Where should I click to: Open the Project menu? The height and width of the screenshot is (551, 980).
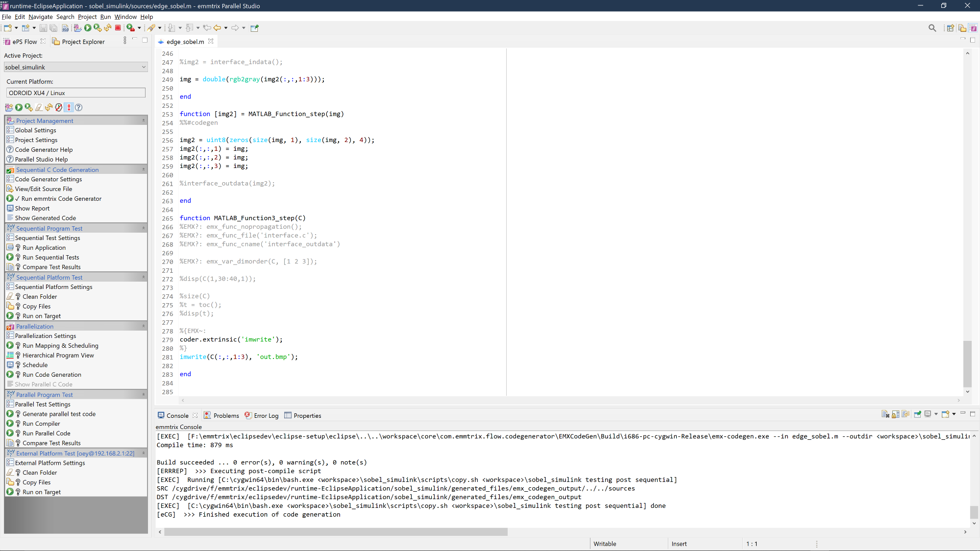87,17
